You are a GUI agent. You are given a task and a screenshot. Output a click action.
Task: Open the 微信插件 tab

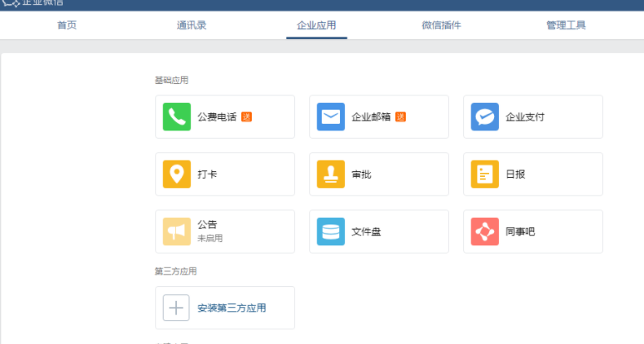441,25
